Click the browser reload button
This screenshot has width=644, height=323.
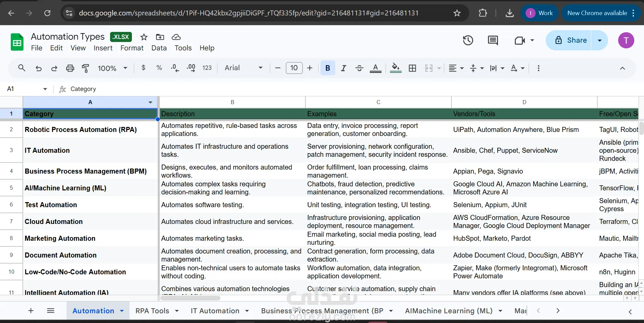(x=47, y=13)
